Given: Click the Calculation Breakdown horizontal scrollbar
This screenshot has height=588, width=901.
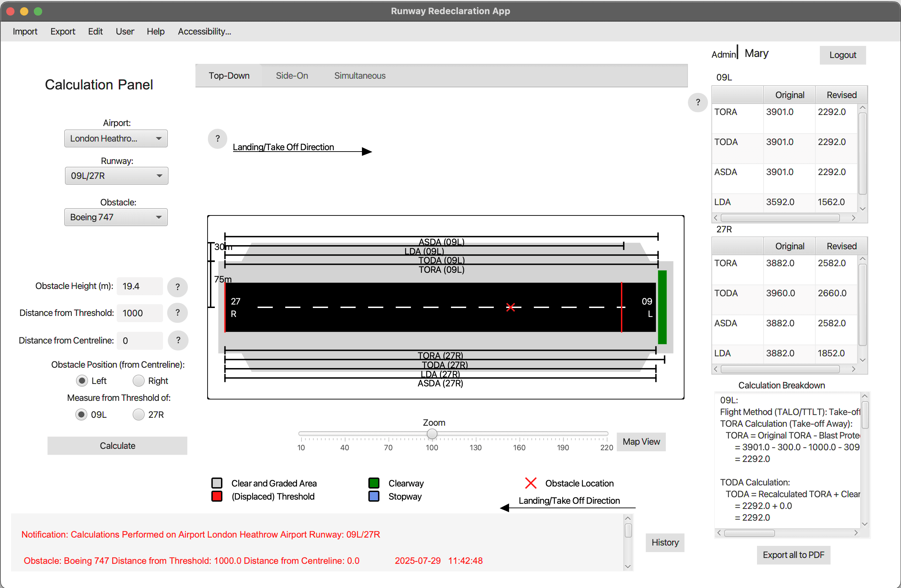Looking at the screenshot, I should (x=749, y=533).
